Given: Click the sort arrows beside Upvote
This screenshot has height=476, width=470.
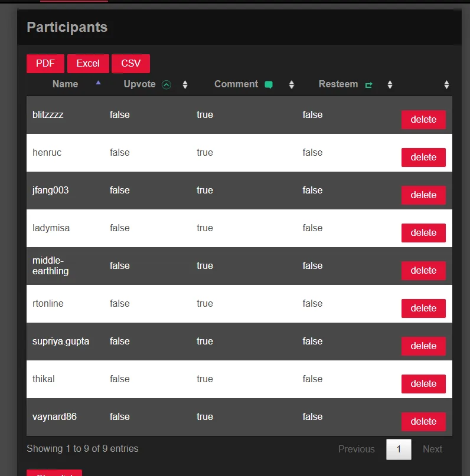Looking at the screenshot, I should coord(185,84).
